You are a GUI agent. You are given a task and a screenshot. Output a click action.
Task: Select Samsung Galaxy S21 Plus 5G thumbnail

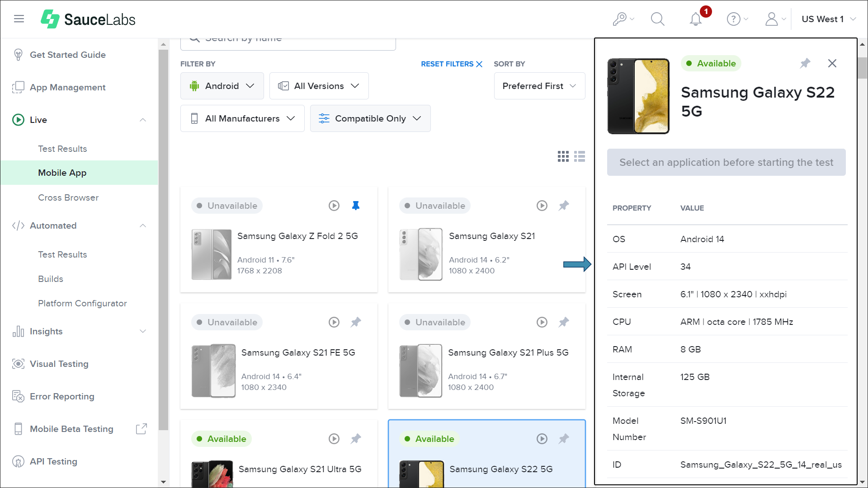(x=421, y=371)
